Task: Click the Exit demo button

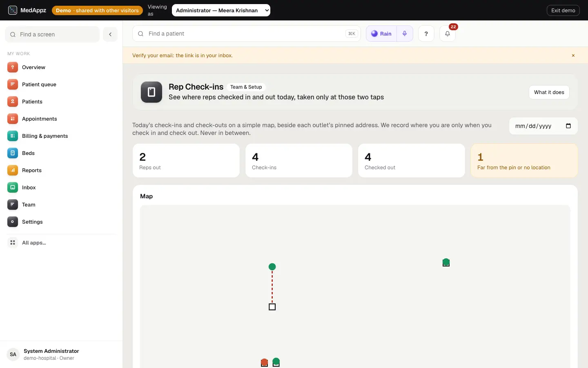Action: click(x=563, y=10)
